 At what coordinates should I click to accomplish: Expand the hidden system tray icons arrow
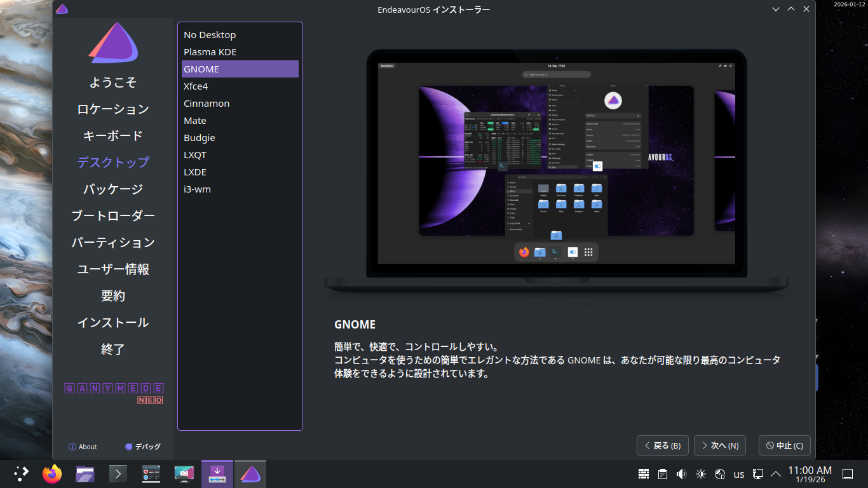click(x=776, y=474)
